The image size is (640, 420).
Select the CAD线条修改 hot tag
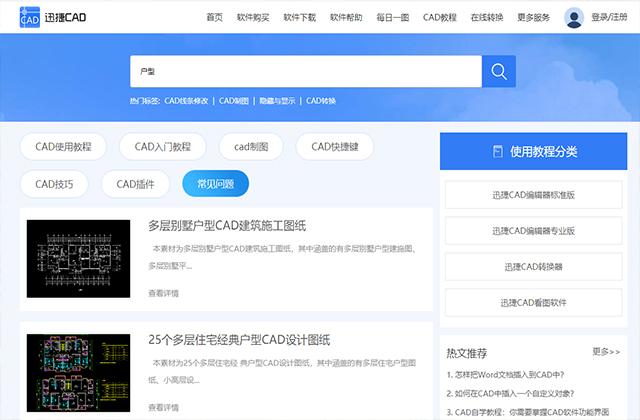(x=186, y=101)
